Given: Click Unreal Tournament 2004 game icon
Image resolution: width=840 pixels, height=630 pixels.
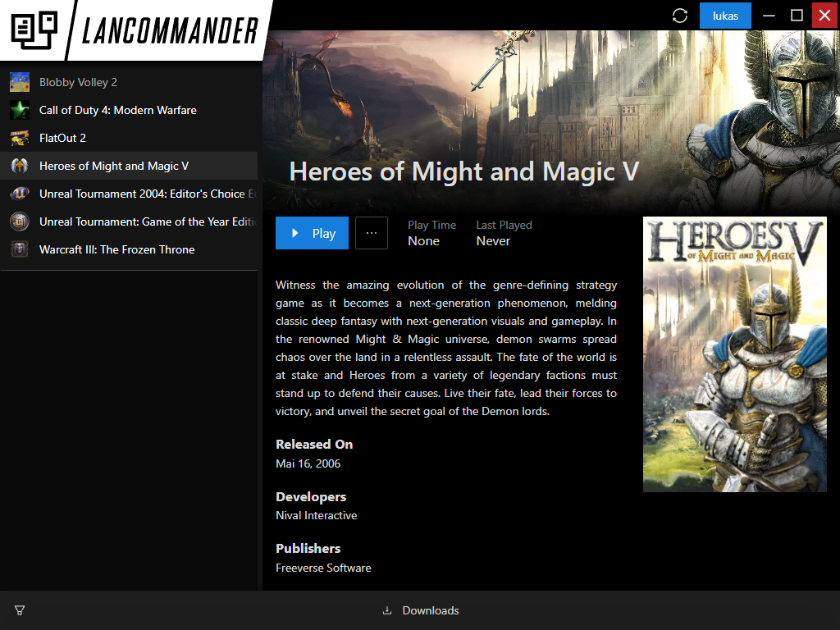Looking at the screenshot, I should tap(20, 194).
